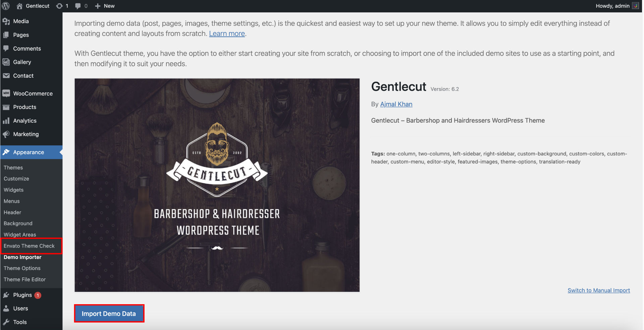The width and height of the screenshot is (644, 330).
Task: Click the Marketing megaphone icon
Action: click(x=6, y=134)
